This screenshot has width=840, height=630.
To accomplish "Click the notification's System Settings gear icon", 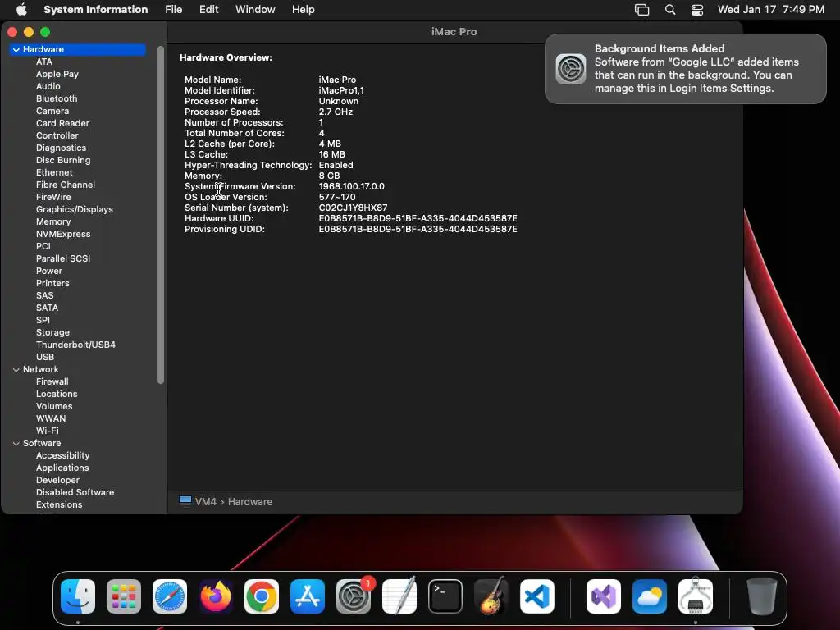I will click(571, 69).
